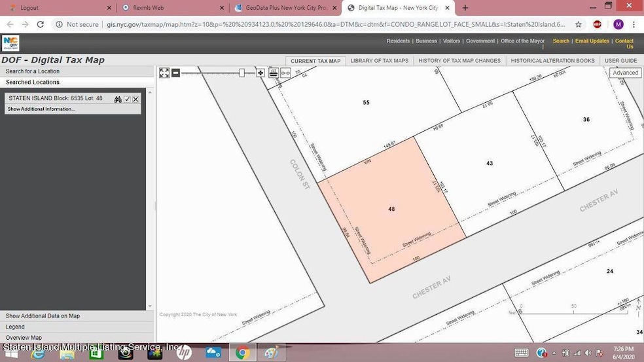644x362 pixels.
Task: Expand Search for a Location panel
Action: click(x=33, y=71)
